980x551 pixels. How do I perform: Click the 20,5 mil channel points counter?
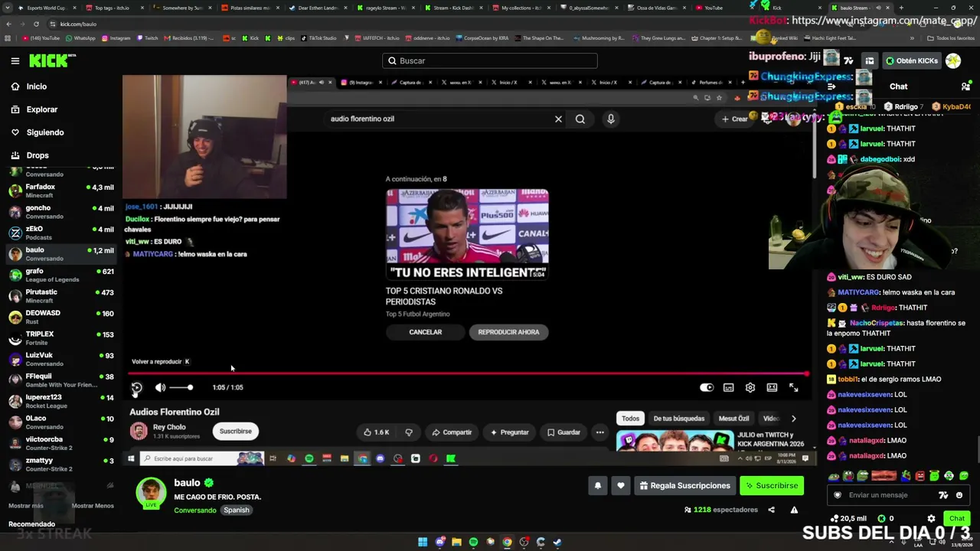(x=849, y=519)
